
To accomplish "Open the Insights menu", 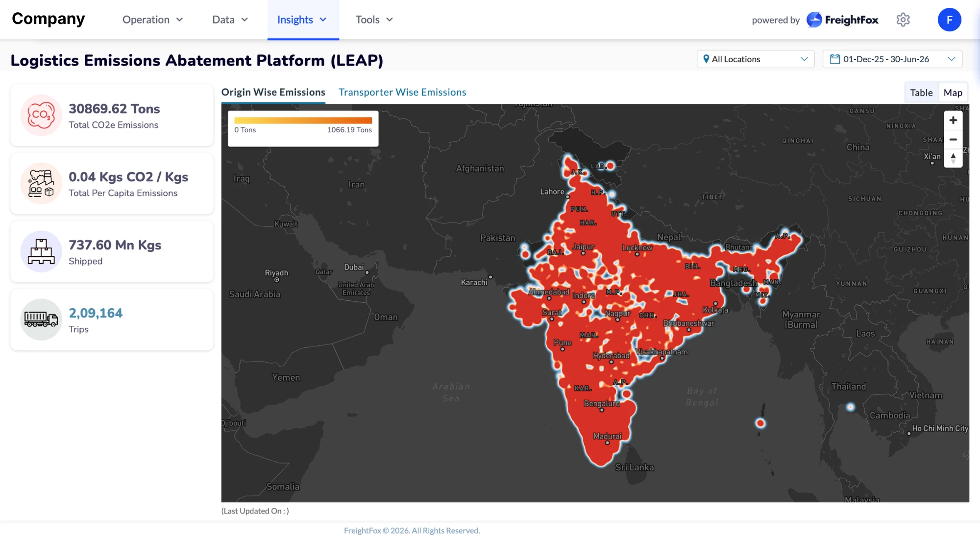I will click(x=302, y=20).
